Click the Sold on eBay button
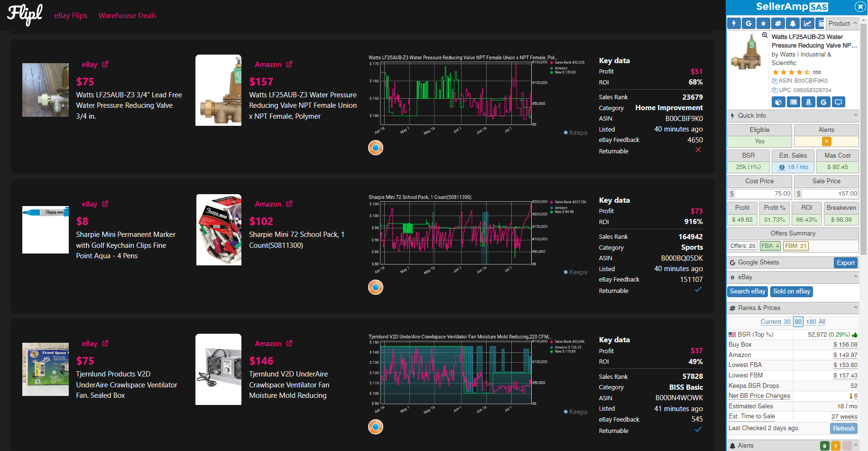 point(792,291)
